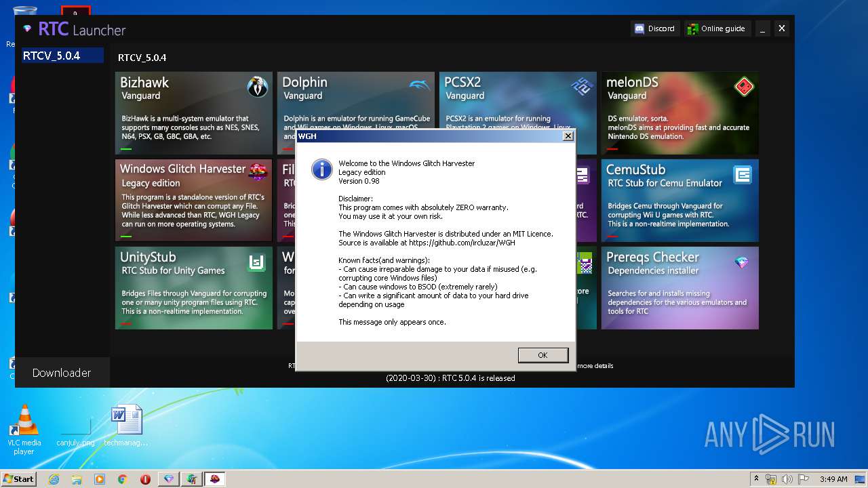
Task: Switch to RTC Launcher gem taskbar button
Action: [x=169, y=479]
